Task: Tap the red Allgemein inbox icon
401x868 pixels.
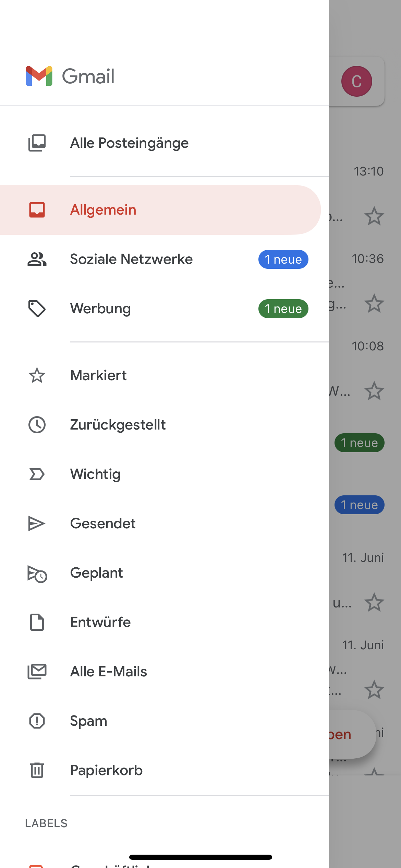Action: [x=37, y=210]
